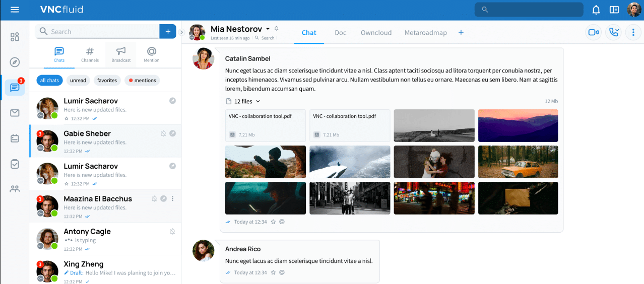
Task: Open the compass explore icon in sidebar
Action: (15, 62)
